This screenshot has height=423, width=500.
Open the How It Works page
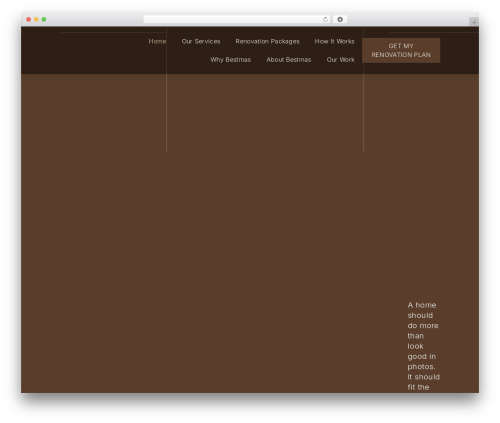pos(334,41)
